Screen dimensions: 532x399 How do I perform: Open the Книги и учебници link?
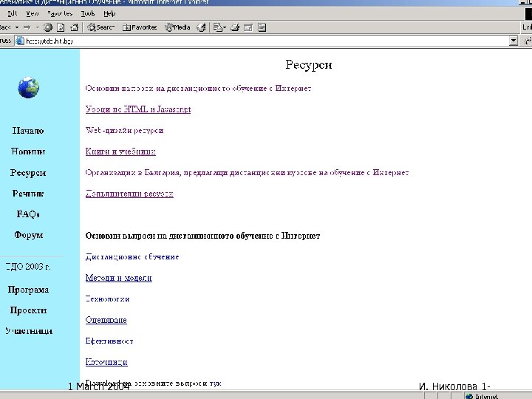[120, 151]
